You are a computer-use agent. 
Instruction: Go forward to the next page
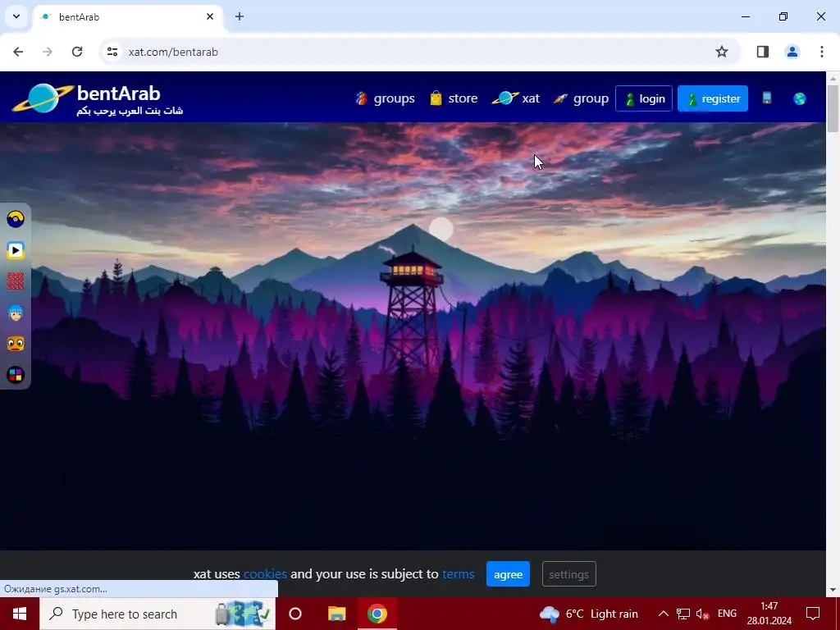(48, 52)
